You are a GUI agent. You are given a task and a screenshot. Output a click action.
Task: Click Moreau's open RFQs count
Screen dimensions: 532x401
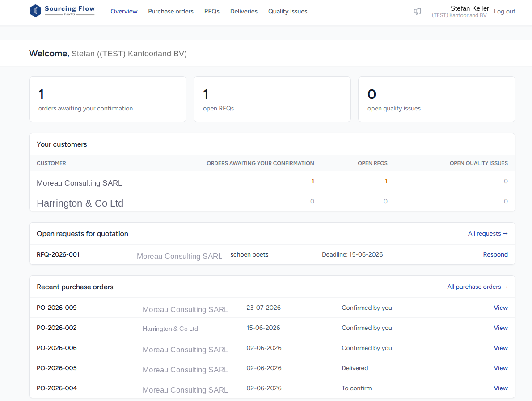tap(386, 181)
